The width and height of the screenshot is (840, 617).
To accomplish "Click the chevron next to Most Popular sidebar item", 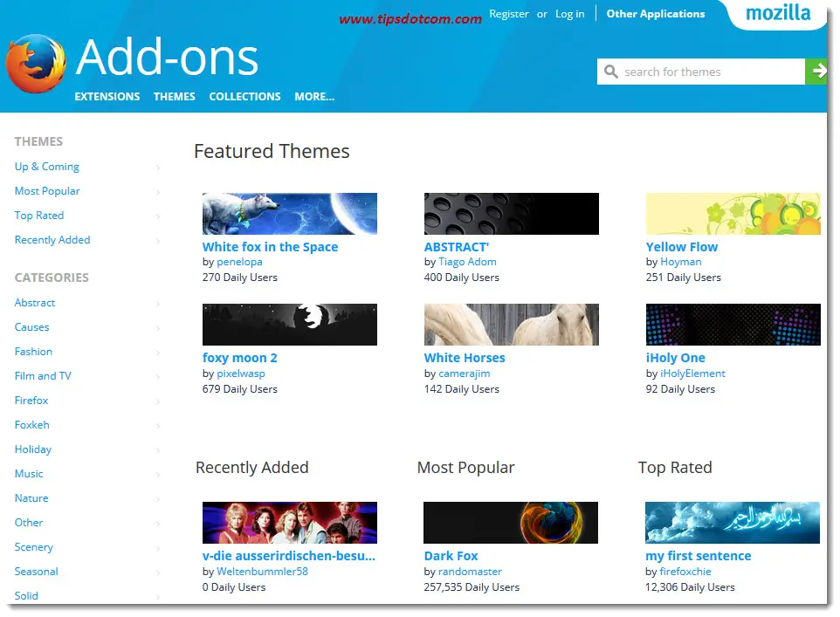I will pos(158,192).
